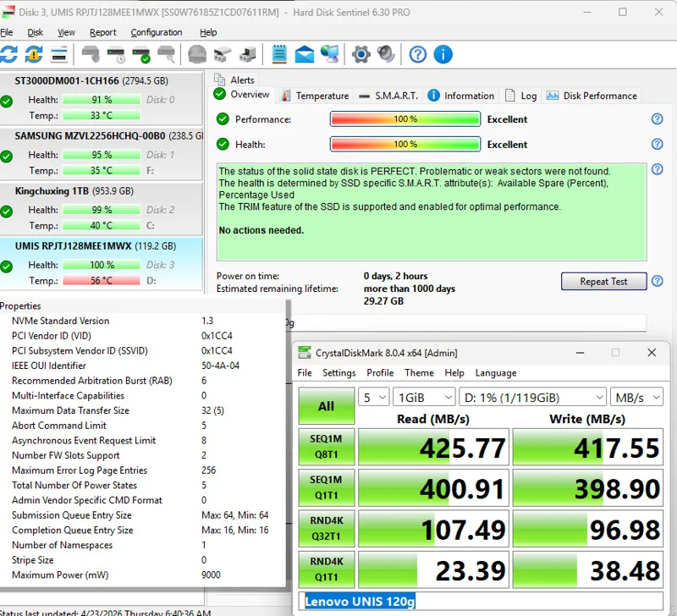The height and width of the screenshot is (616, 677).
Task: Open the Configuration menu
Action: pos(157,32)
